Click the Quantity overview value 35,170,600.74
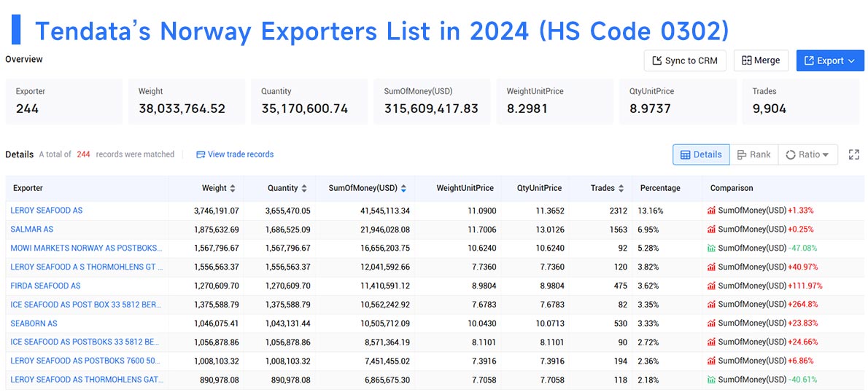The height and width of the screenshot is (392, 868). 304,109
